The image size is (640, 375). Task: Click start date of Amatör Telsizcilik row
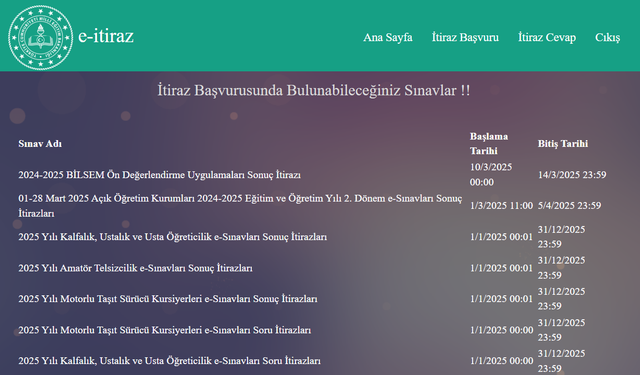(x=501, y=268)
